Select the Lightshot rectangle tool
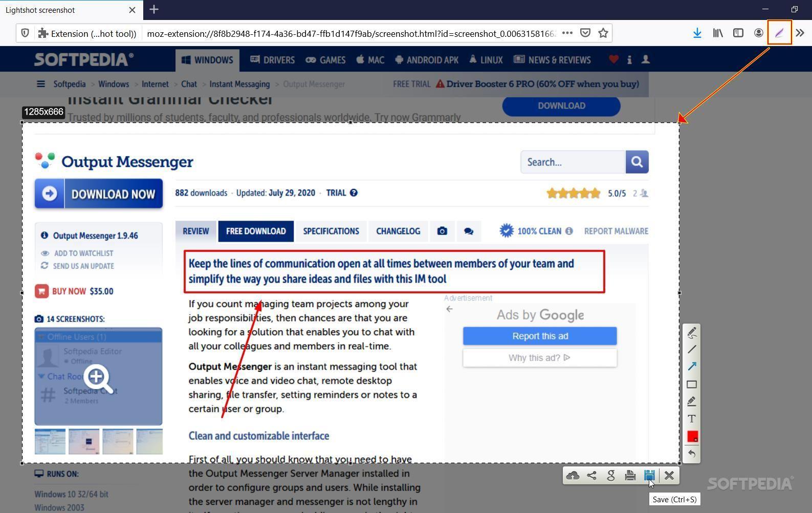The width and height of the screenshot is (812, 513). 692,384
